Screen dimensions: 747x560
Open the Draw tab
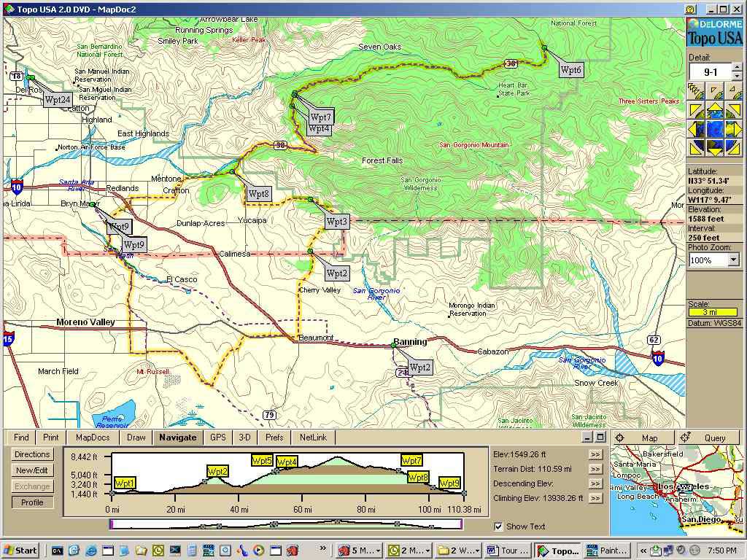point(136,437)
